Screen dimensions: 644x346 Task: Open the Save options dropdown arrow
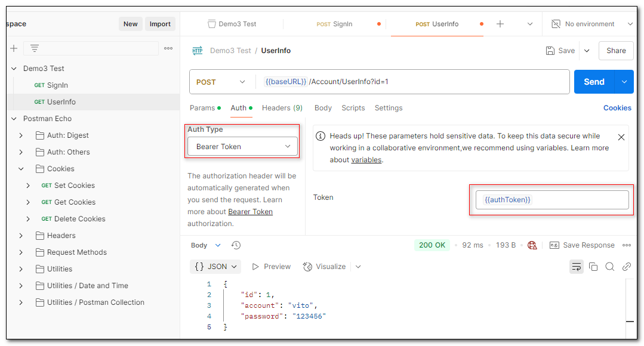(587, 51)
